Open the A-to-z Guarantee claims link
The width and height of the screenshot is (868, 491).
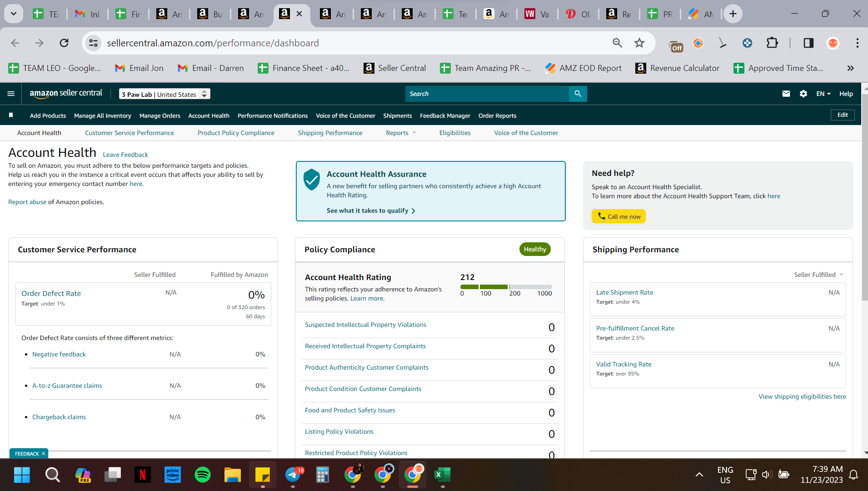click(x=67, y=386)
